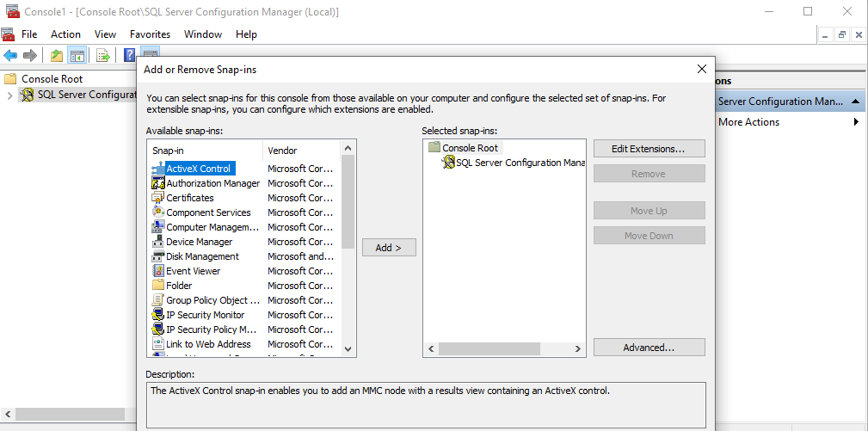Open the Window menu
This screenshot has width=868, height=431.
[203, 34]
